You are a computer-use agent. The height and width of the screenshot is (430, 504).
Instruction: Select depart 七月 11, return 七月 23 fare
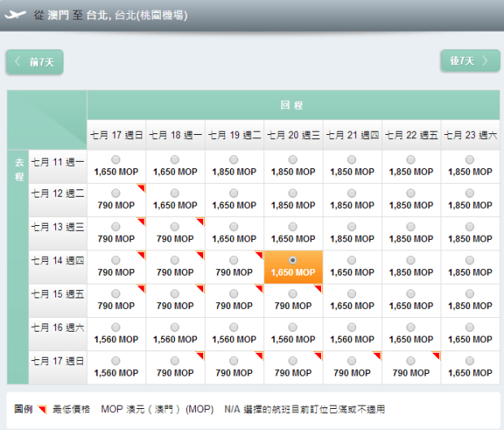tap(470, 159)
